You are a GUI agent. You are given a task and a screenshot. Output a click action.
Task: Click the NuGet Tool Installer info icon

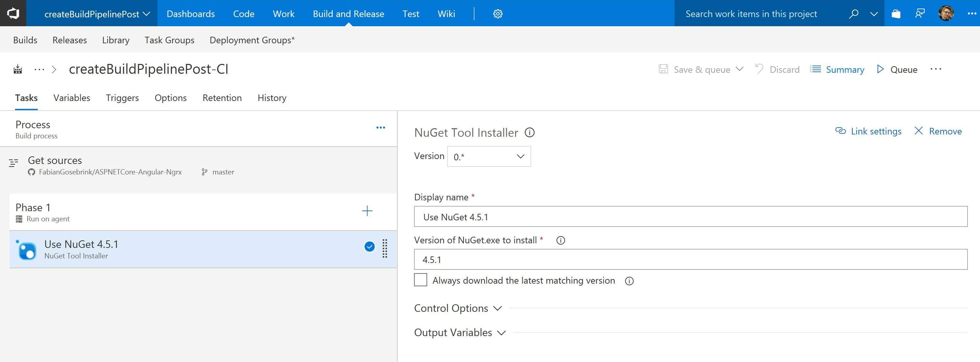click(530, 132)
